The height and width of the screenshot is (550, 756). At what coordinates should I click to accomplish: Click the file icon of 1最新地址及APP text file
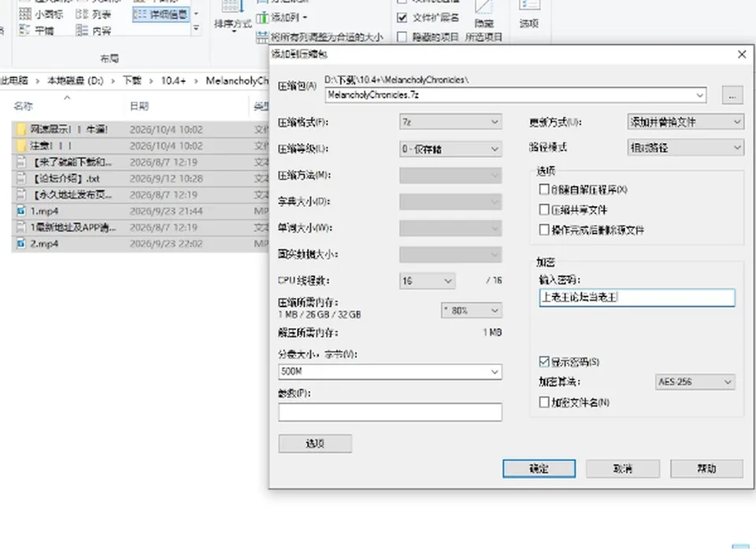21,227
